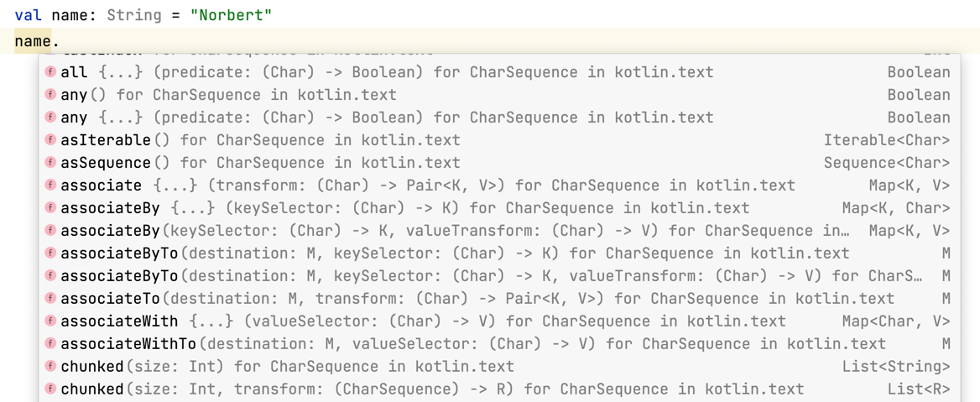Click the String type annotation in the declaration
The height and width of the screenshot is (402, 980).
(x=134, y=15)
